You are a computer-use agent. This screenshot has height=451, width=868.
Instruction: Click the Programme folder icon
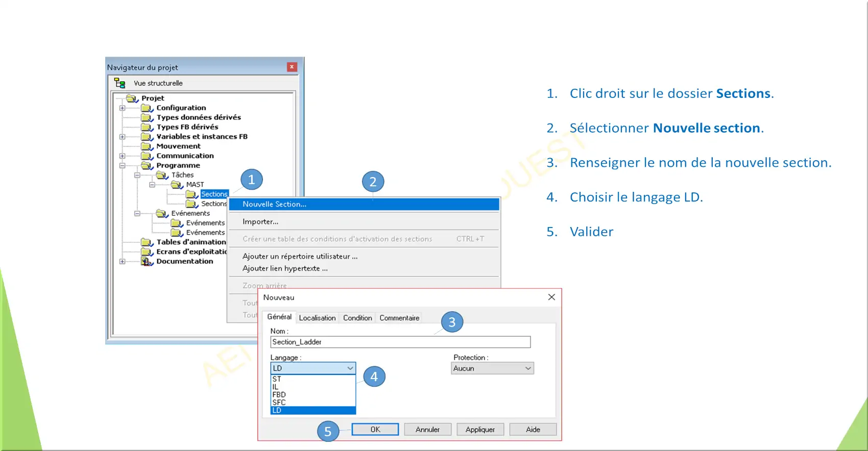(x=147, y=165)
